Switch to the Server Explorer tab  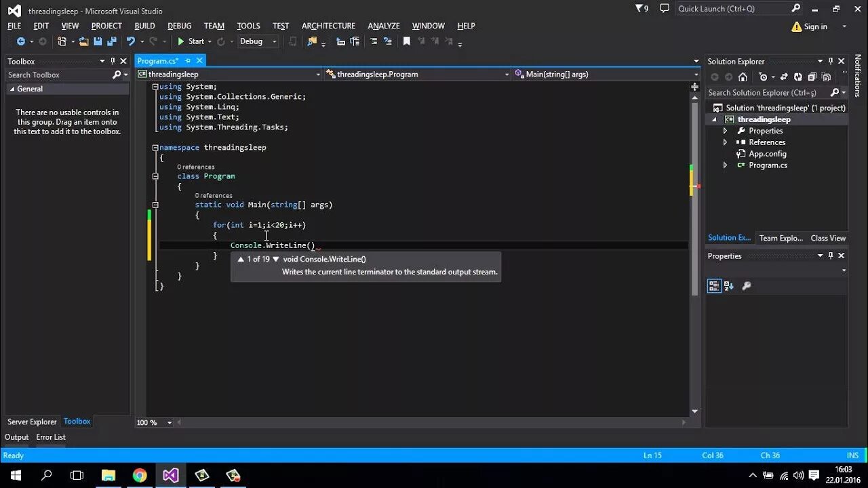point(32,422)
